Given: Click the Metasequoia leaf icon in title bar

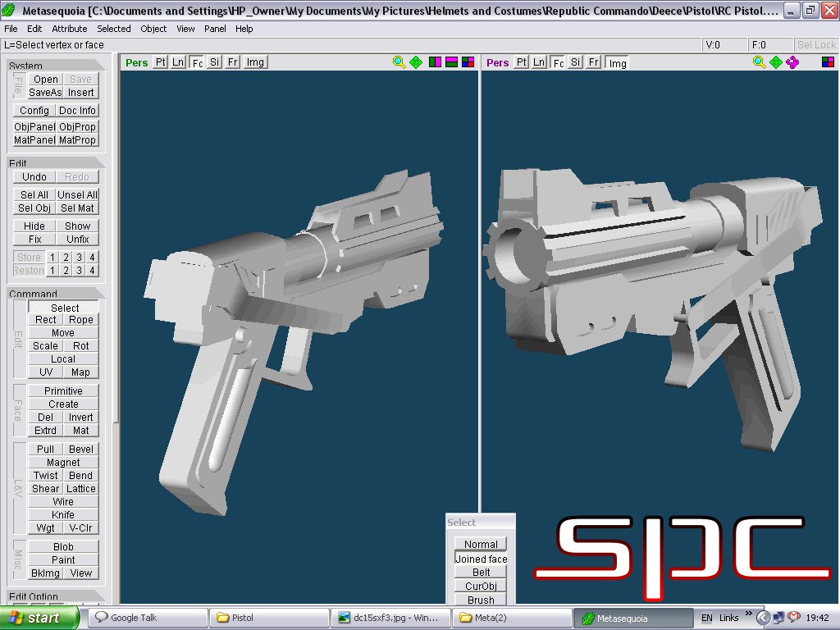Looking at the screenshot, I should [8, 10].
